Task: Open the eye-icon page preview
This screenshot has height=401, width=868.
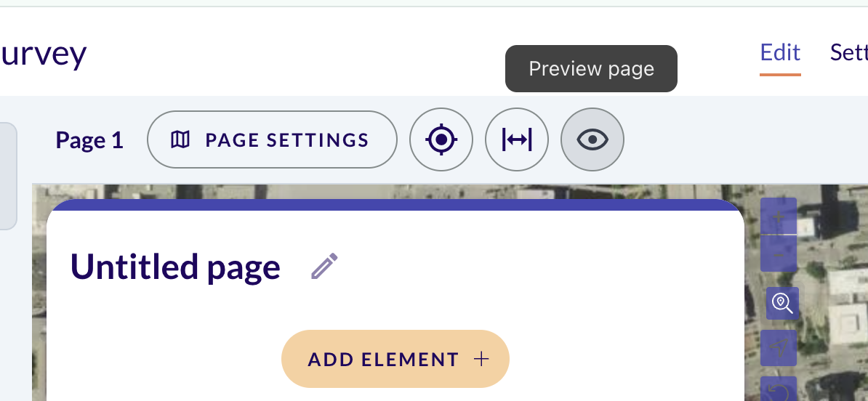Action: (x=592, y=139)
